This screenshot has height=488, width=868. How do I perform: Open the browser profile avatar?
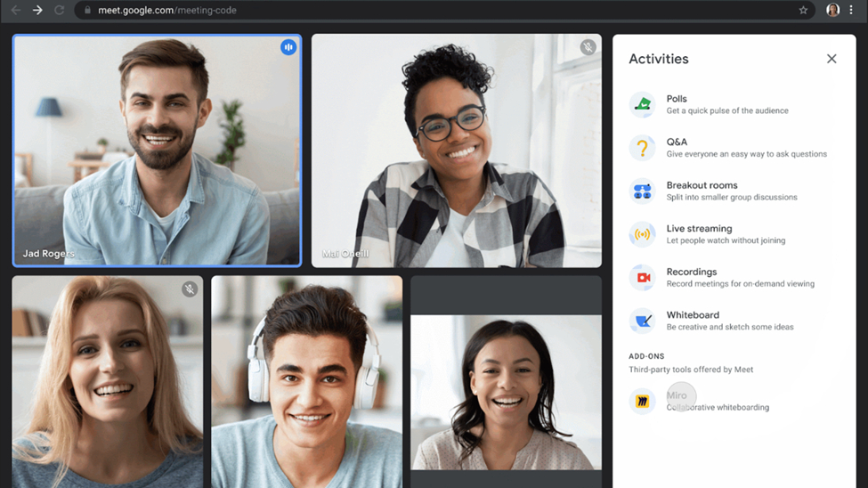[832, 10]
